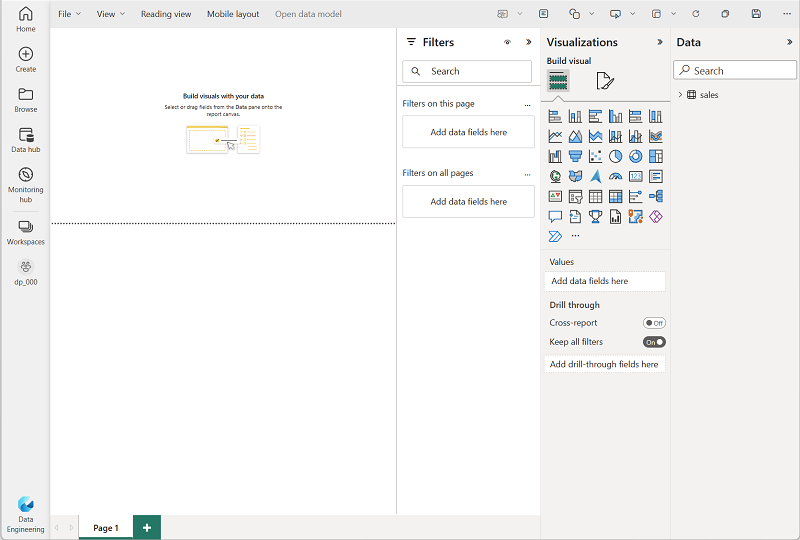Insert a text box from the toolbar
The image size is (800, 540).
click(x=543, y=14)
